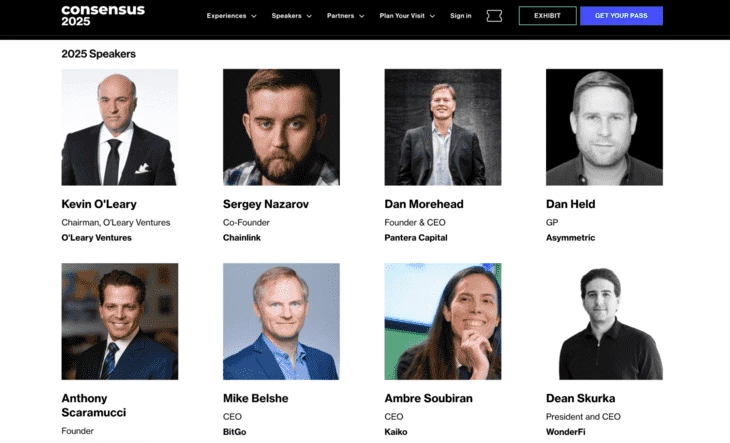The height and width of the screenshot is (443, 730).
Task: Click the Dan Morehead name link
Action: coord(424,204)
